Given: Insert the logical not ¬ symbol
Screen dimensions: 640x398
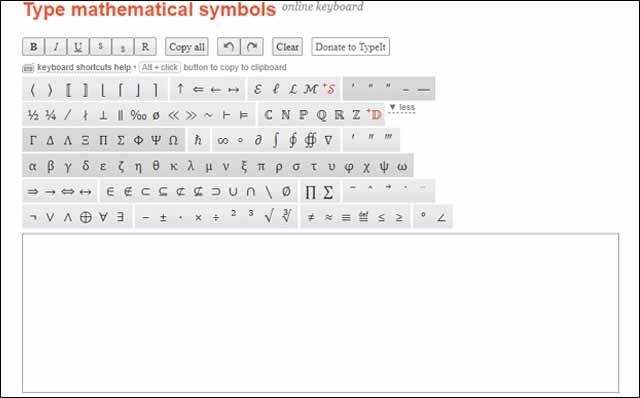Looking at the screenshot, I should pyautogui.click(x=33, y=217).
